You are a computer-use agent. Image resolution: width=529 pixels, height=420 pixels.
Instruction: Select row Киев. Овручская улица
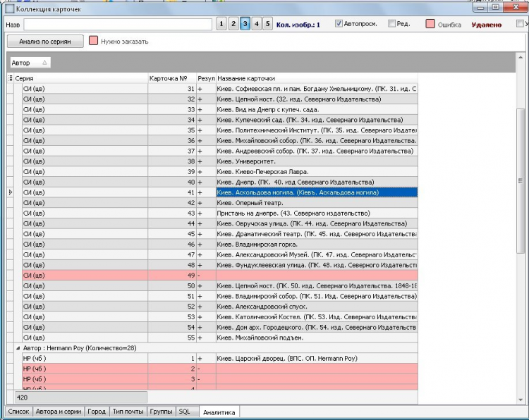pos(220,223)
